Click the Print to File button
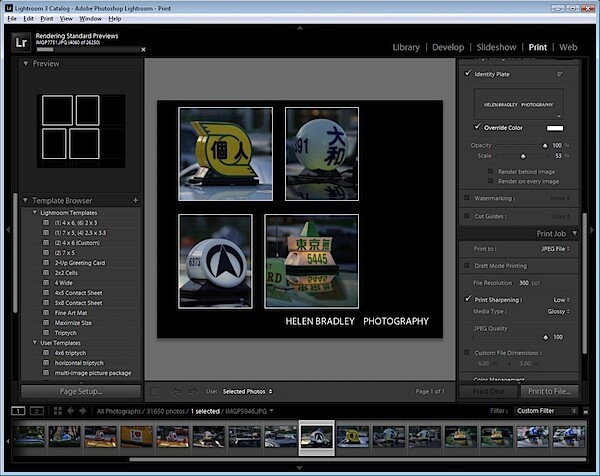The width and height of the screenshot is (600, 476). 549,391
